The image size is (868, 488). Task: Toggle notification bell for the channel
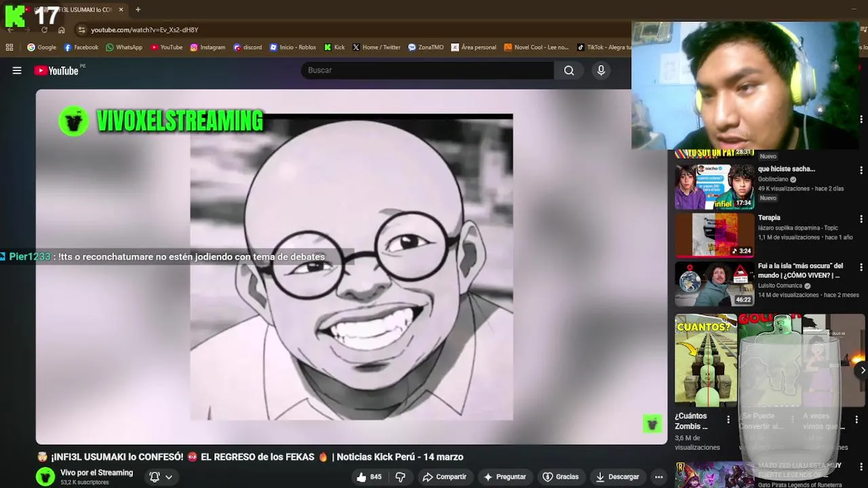pyautogui.click(x=155, y=477)
